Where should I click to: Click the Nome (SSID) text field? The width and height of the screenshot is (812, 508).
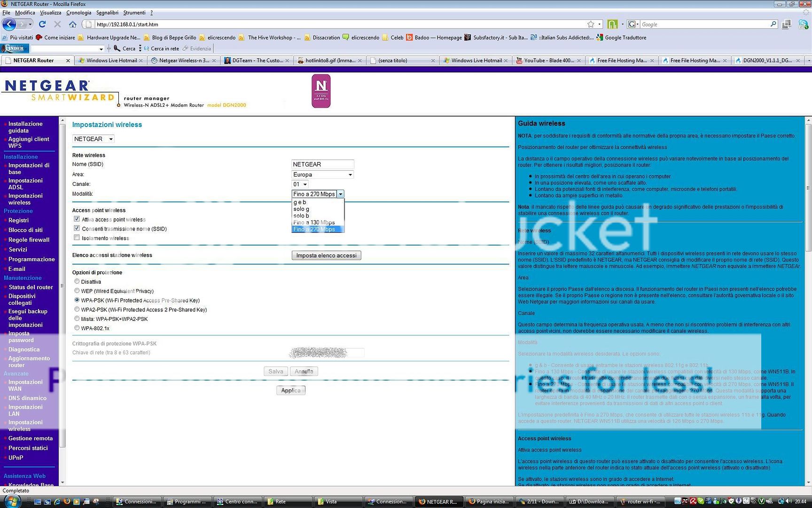(x=322, y=164)
